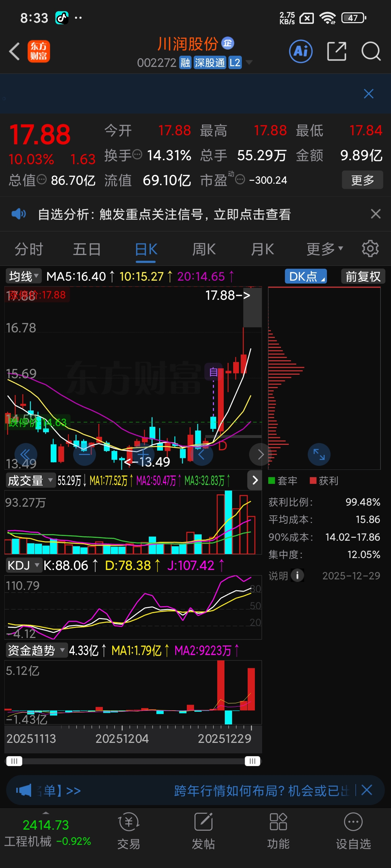The width and height of the screenshot is (391, 868).
Task: Expand stock title dropdown arrow
Action: (249, 63)
